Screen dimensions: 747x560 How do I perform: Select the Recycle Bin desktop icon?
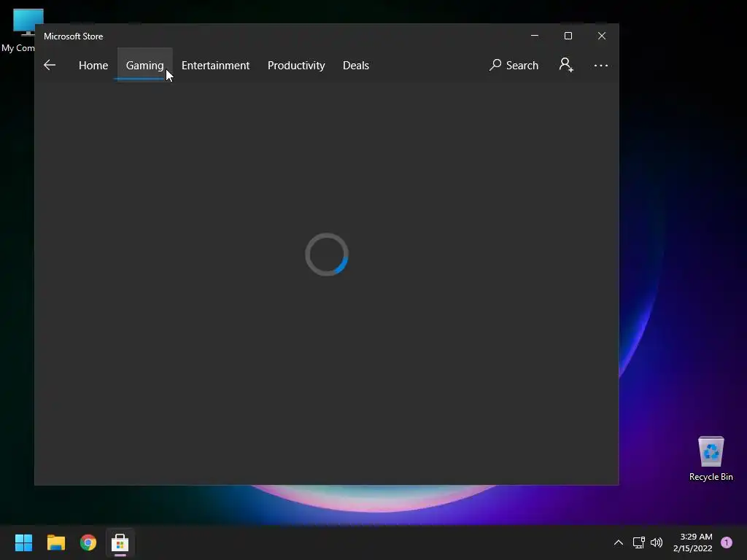[x=711, y=458]
